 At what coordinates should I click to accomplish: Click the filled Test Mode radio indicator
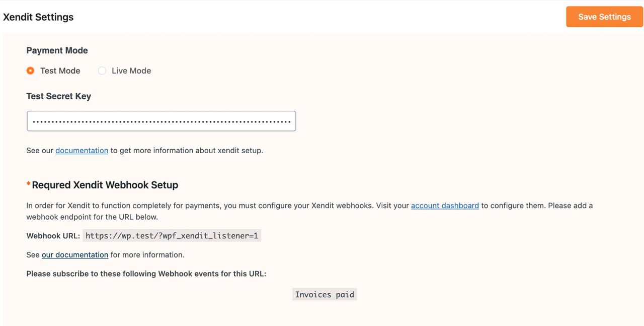[x=31, y=71]
